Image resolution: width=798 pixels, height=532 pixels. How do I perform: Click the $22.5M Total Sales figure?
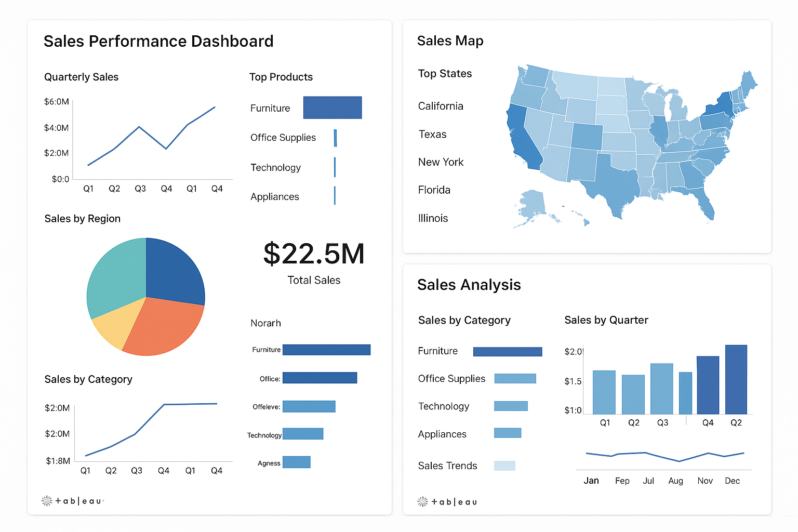point(314,254)
